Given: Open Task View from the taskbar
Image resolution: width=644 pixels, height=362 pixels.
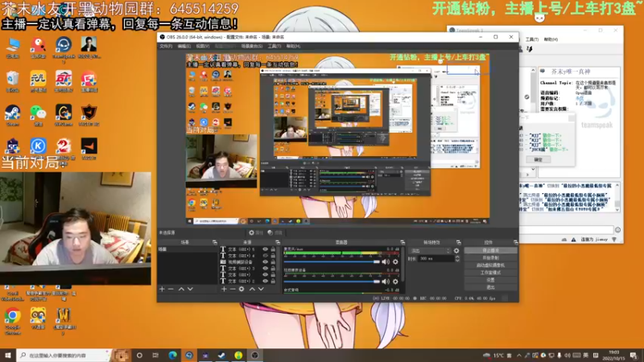Looking at the screenshot, I should pos(155,355).
